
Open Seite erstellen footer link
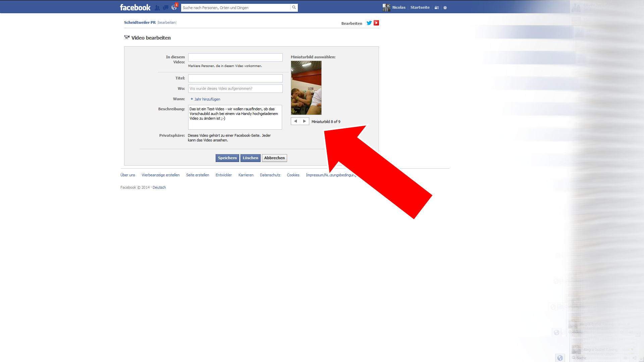198,175
